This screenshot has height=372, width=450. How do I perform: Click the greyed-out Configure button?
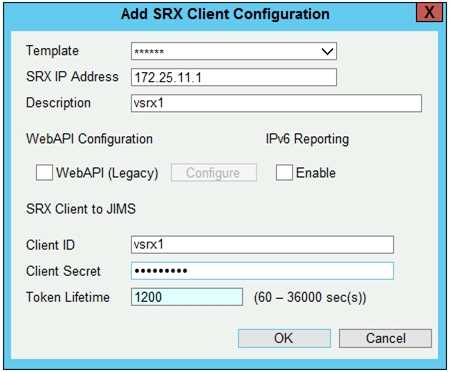[x=214, y=173]
